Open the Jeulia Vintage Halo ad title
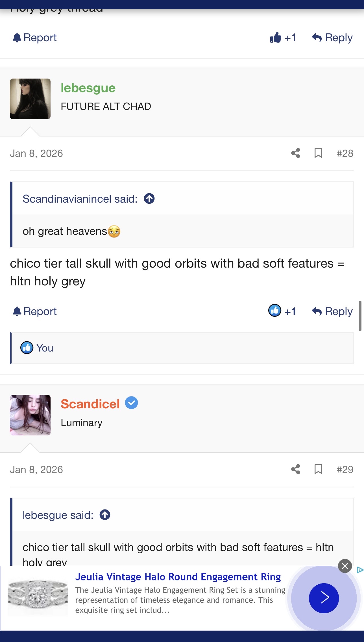This screenshot has width=364, height=642. coord(178,577)
